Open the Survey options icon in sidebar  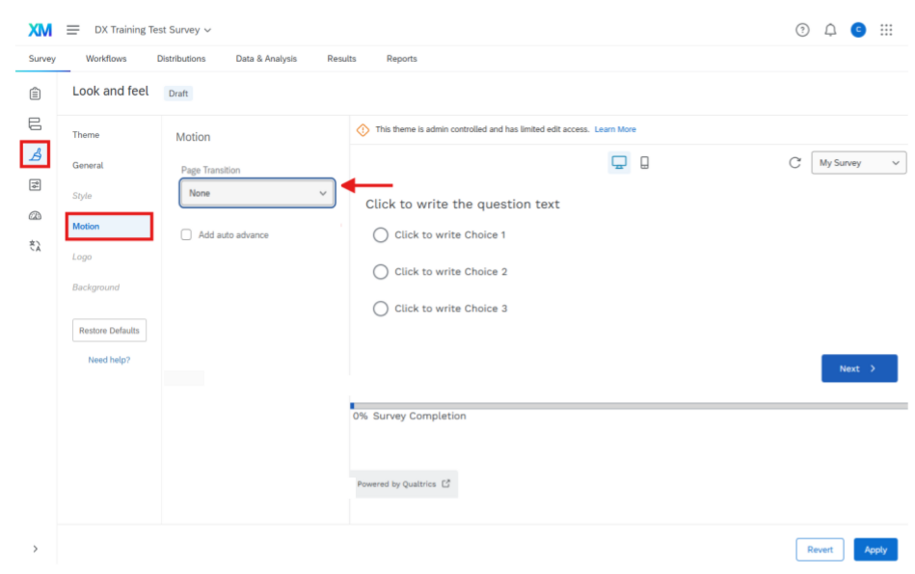pos(35,185)
